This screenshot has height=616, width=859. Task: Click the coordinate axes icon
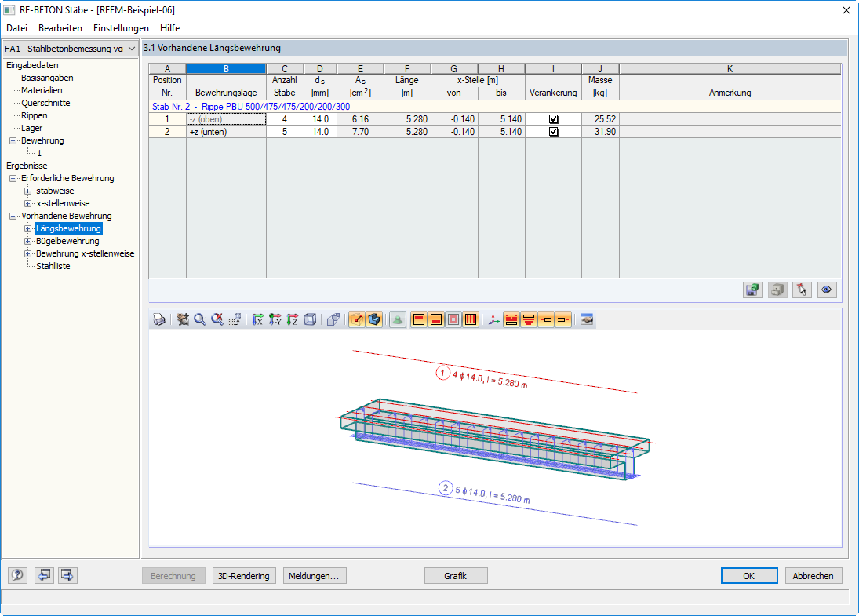494,319
